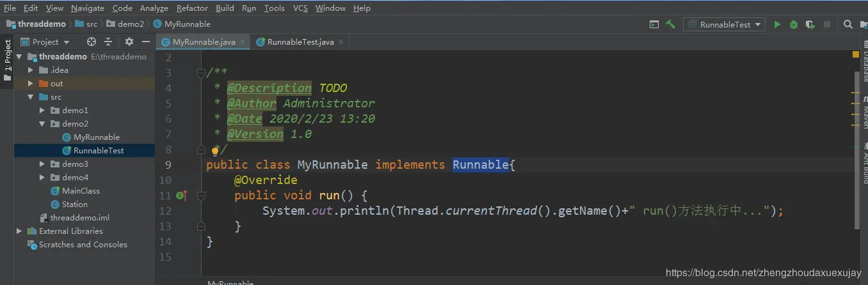Click the orange out folder icon
The image size is (868, 285).
coord(44,84)
